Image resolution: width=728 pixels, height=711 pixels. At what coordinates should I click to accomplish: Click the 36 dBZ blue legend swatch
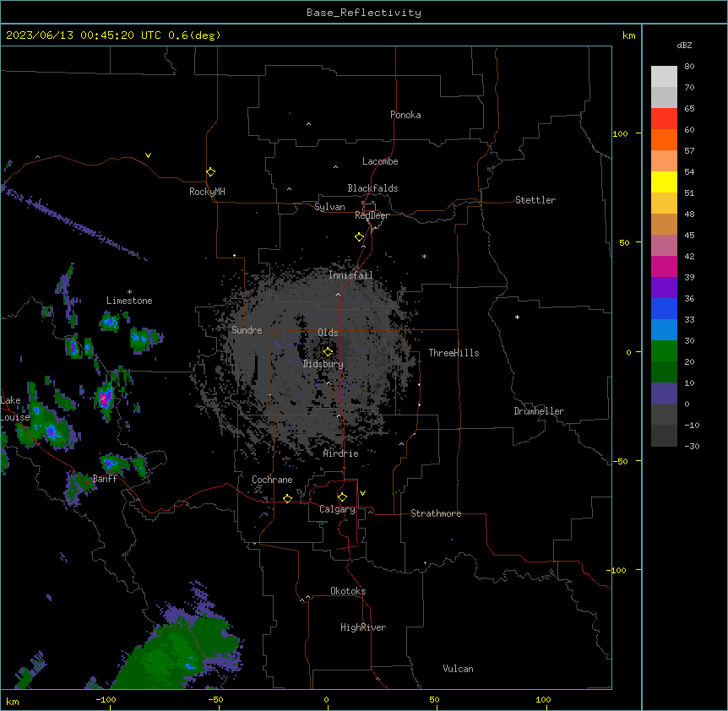coord(664,308)
